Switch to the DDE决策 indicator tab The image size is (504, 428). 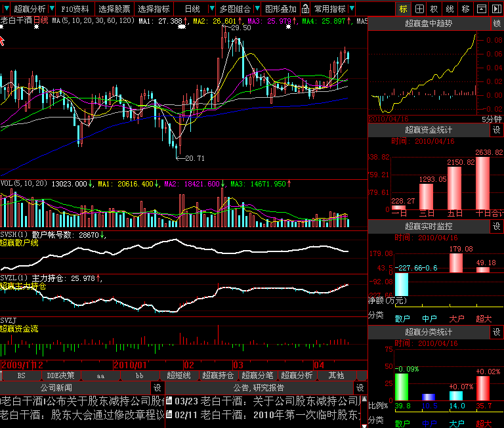pyautogui.click(x=60, y=375)
